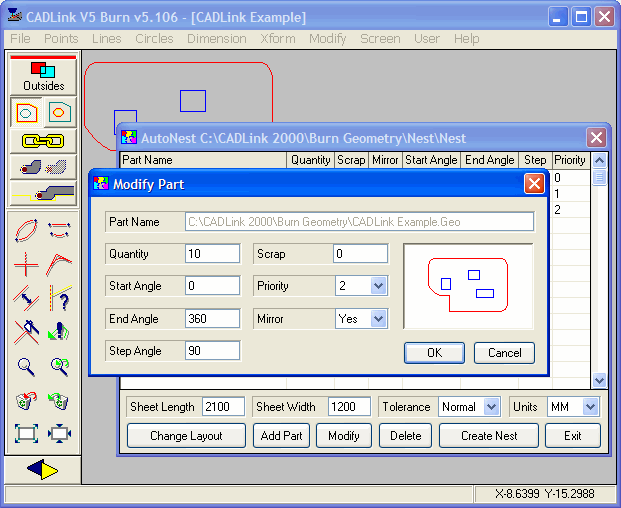Screen dimensions: 621x508
Task: Open the Circles menu
Action: pos(154,39)
